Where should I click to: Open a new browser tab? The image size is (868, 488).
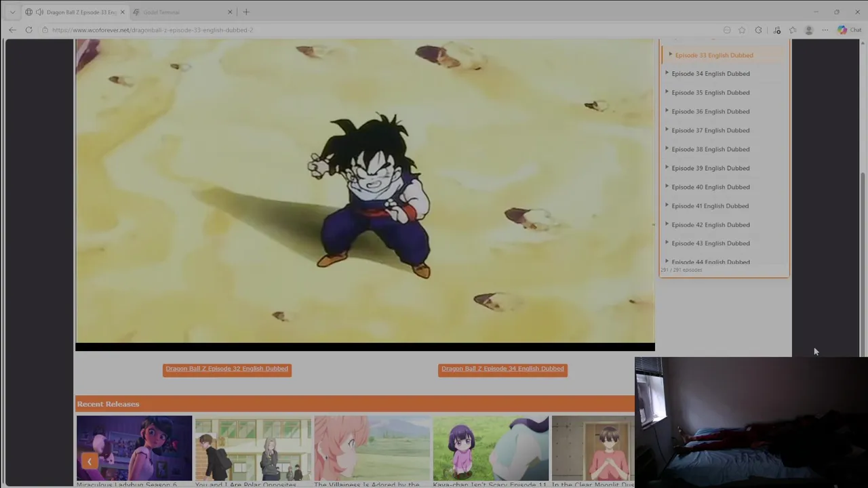coord(246,12)
